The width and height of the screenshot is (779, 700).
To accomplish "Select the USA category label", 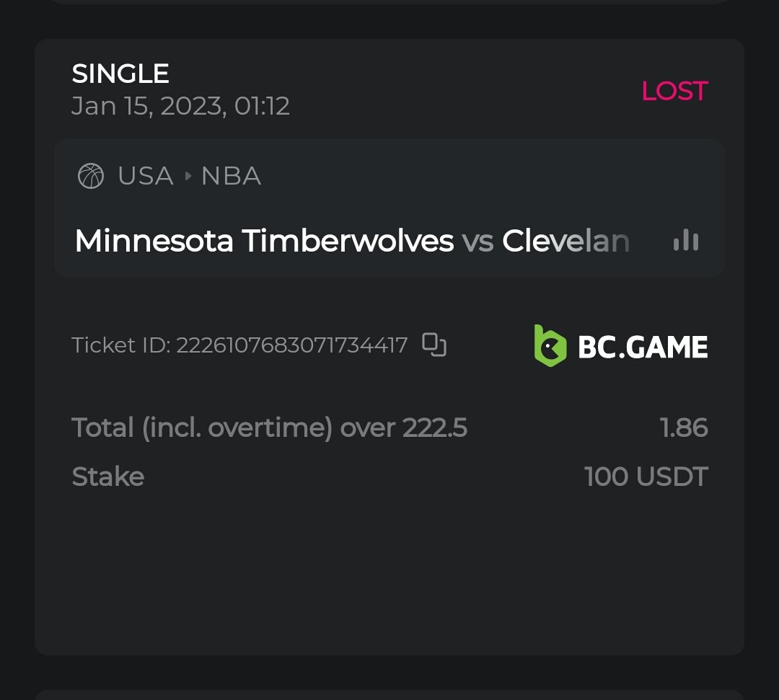I will click(146, 176).
